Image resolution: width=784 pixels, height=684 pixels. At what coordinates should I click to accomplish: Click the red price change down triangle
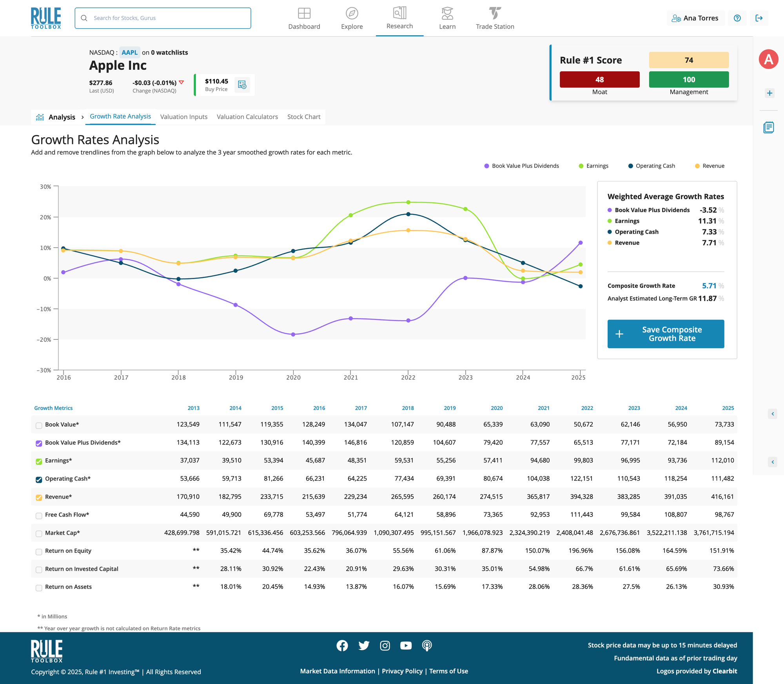click(181, 82)
